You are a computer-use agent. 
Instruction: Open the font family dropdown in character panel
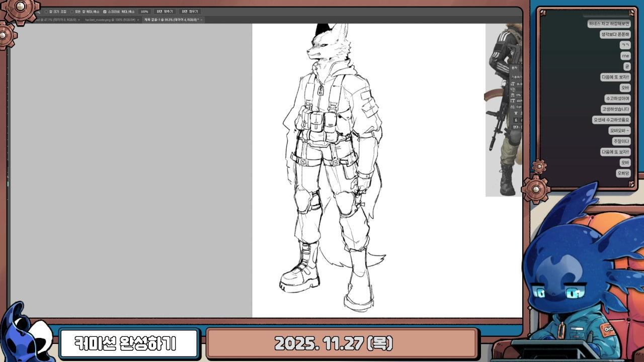pos(516,77)
